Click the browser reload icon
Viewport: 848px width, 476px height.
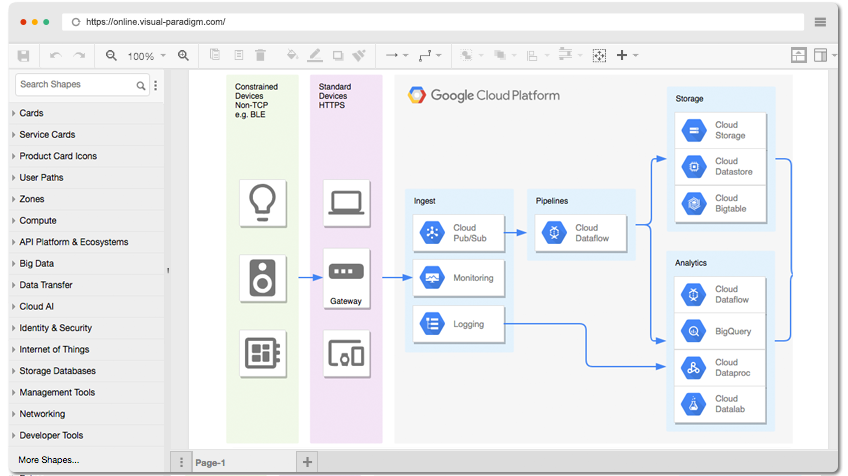click(x=76, y=22)
